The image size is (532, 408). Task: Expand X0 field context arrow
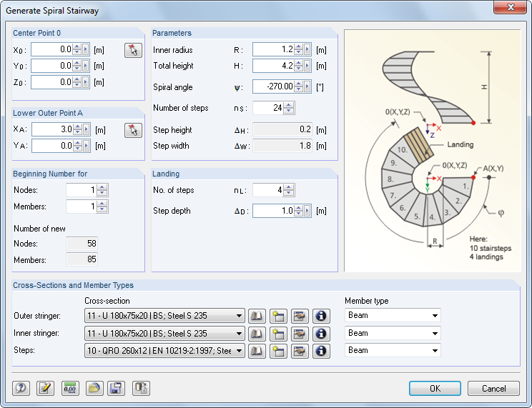pos(86,49)
